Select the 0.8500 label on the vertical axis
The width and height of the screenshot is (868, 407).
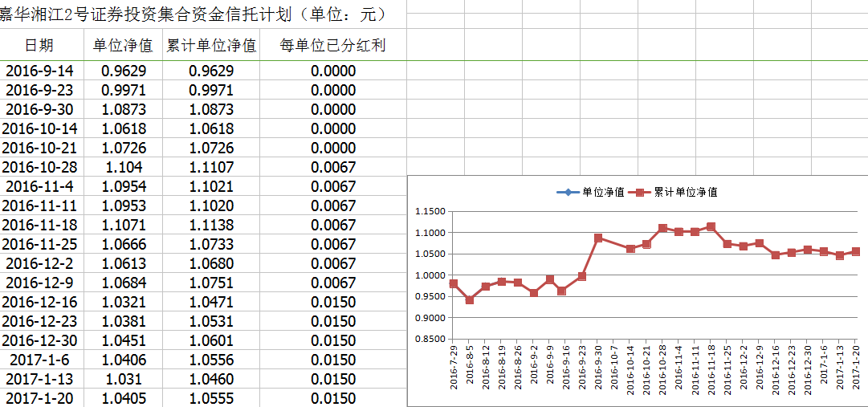click(x=430, y=339)
